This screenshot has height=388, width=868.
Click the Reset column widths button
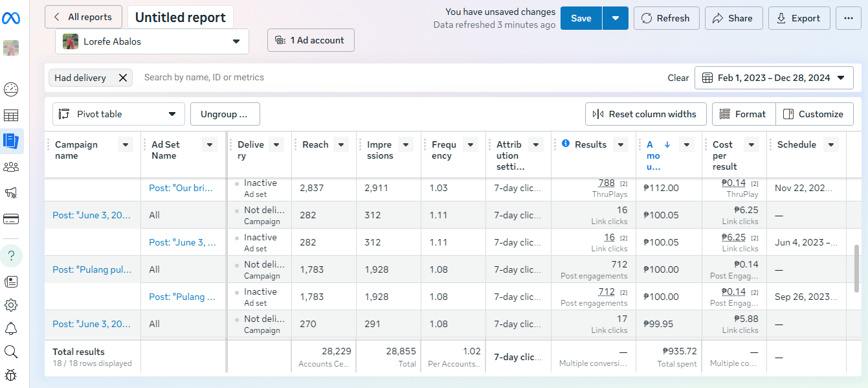645,114
